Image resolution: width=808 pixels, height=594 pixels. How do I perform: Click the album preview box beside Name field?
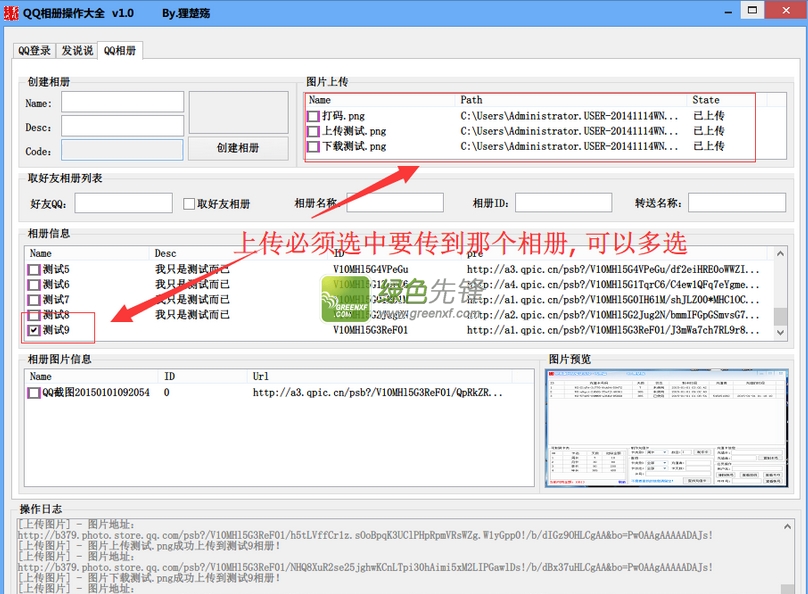pos(239,113)
